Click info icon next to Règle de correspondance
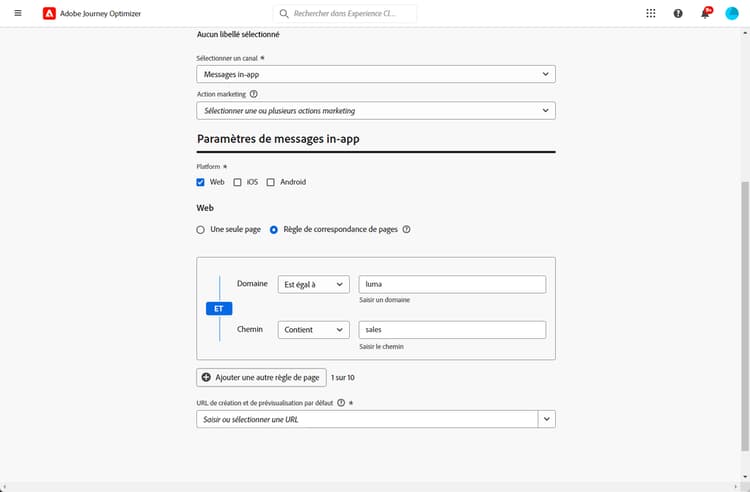This screenshot has height=492, width=750. (x=407, y=229)
